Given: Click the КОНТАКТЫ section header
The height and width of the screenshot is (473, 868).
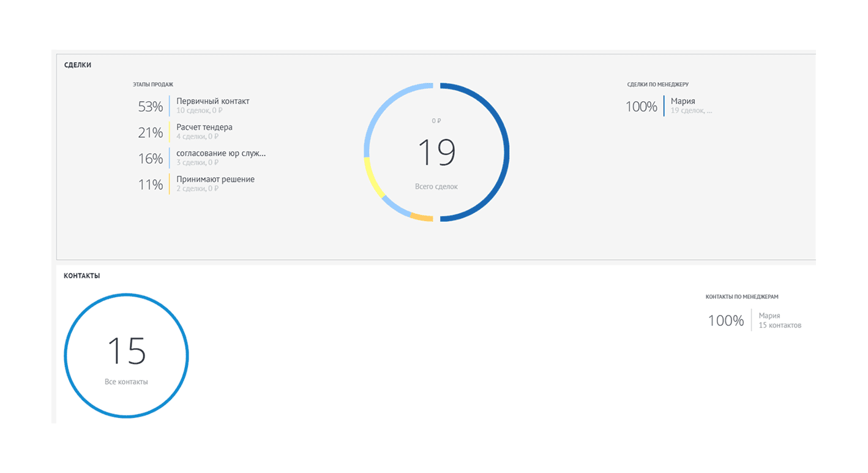Looking at the screenshot, I should click(x=81, y=276).
